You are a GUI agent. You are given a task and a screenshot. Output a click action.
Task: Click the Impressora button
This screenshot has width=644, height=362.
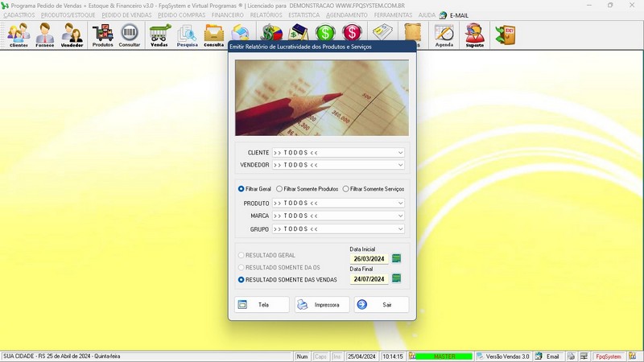(322, 305)
